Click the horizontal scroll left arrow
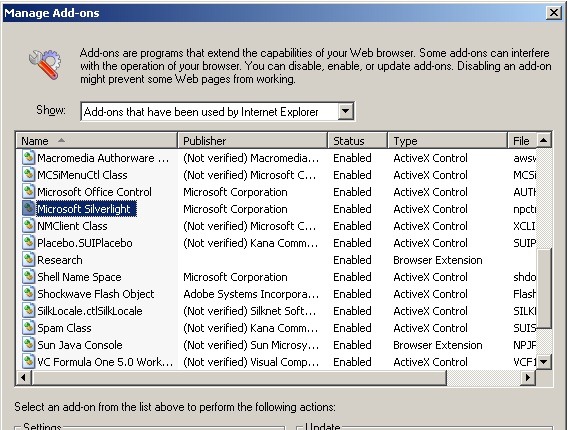 [24, 377]
